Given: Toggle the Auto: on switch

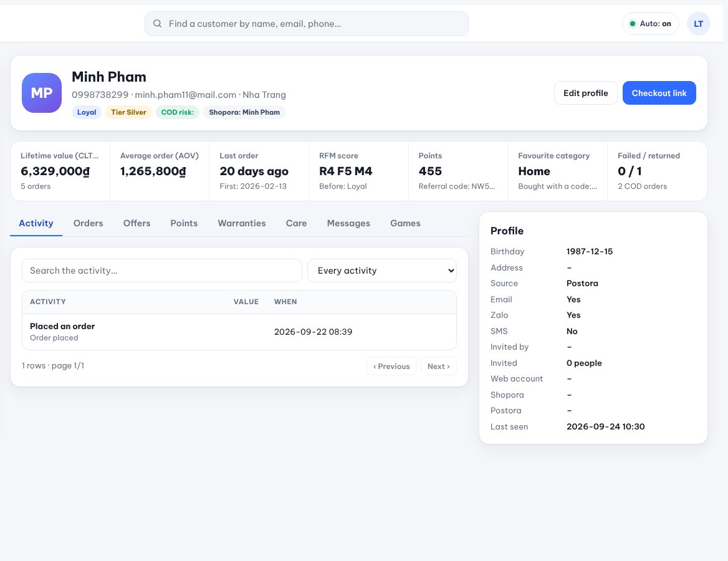Looking at the screenshot, I should pos(651,24).
